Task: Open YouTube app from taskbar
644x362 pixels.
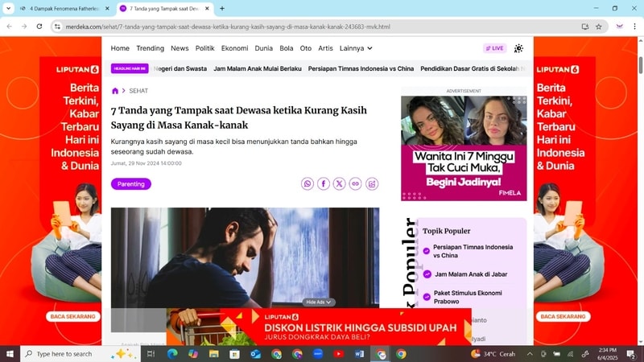Action: (x=338, y=354)
